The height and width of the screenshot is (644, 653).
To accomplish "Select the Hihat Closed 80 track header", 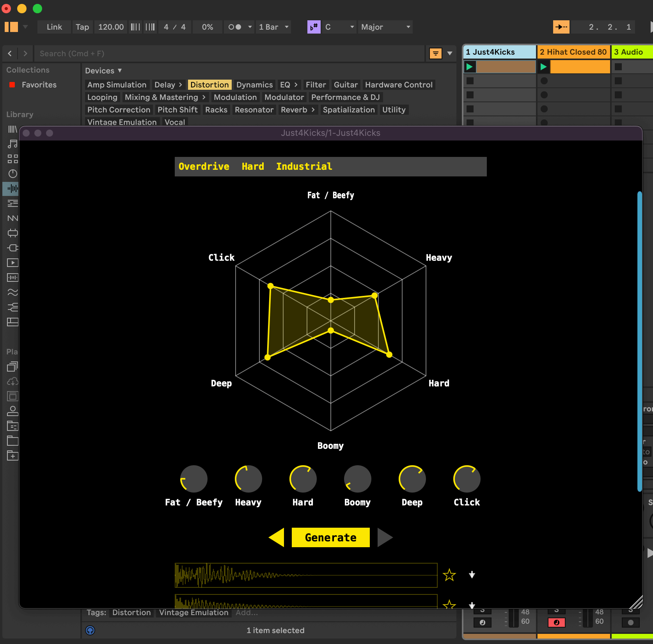I will point(573,52).
